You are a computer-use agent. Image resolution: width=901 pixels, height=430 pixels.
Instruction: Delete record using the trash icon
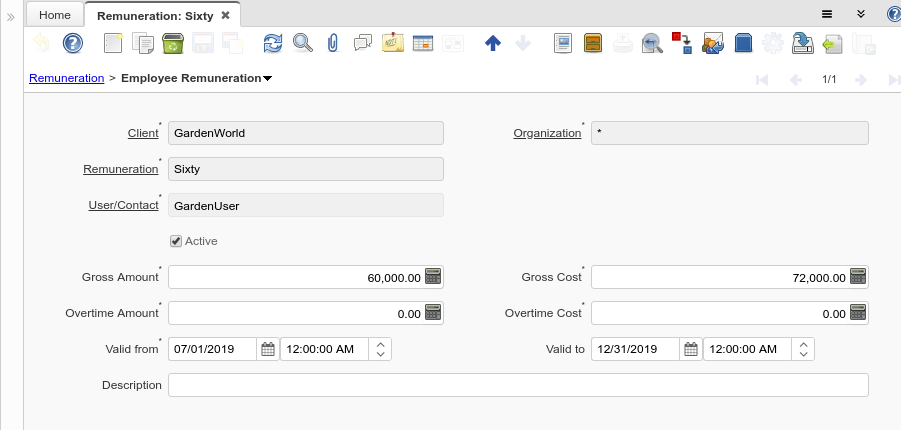171,43
